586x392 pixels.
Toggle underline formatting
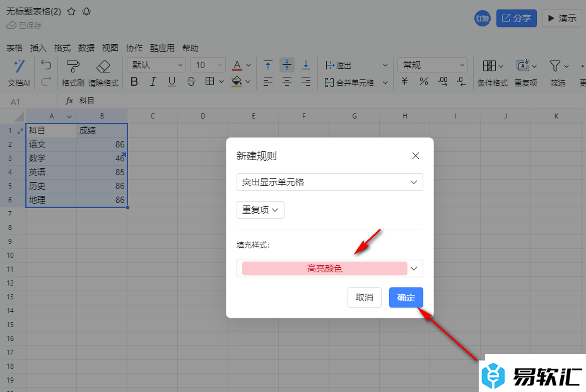click(x=172, y=81)
